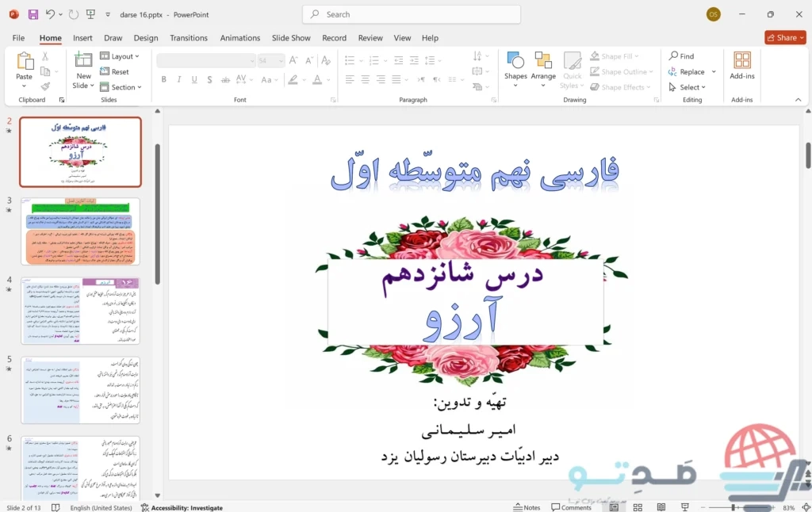
Task: Undo the last action
Action: (50, 14)
